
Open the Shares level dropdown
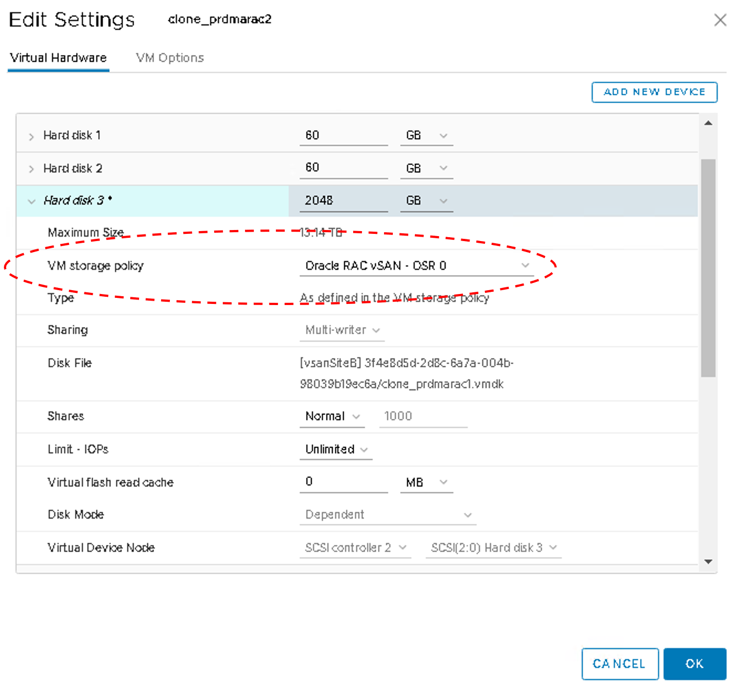pyautogui.click(x=332, y=416)
